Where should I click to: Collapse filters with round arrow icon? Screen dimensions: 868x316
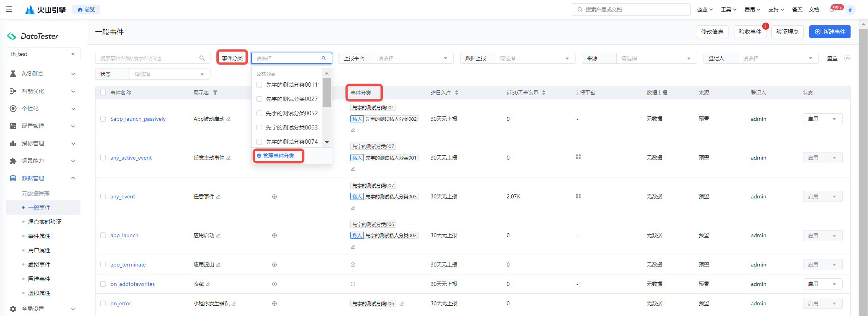click(847, 58)
